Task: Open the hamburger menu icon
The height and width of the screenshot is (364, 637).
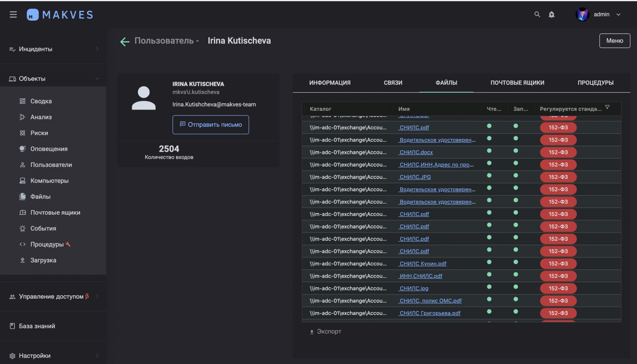Action: [13, 14]
